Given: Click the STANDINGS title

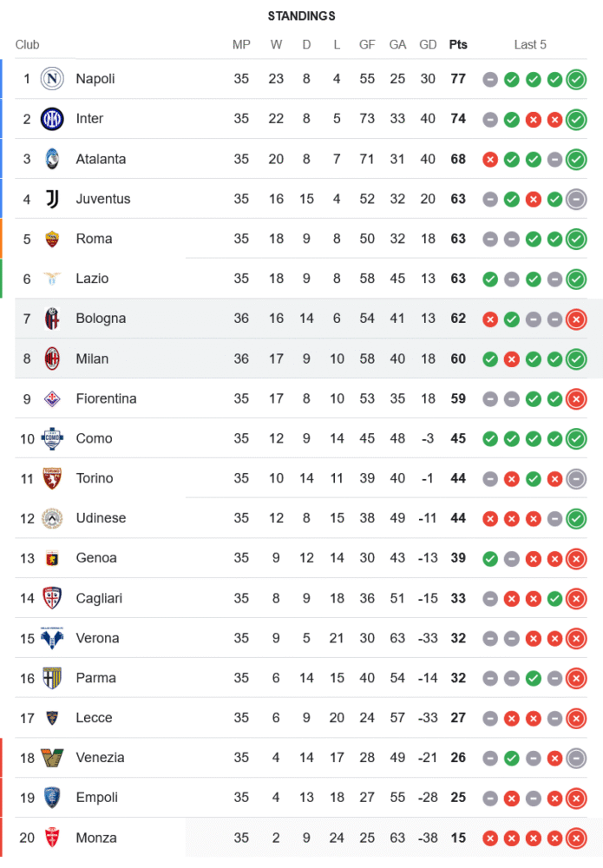Looking at the screenshot, I should (x=301, y=16).
